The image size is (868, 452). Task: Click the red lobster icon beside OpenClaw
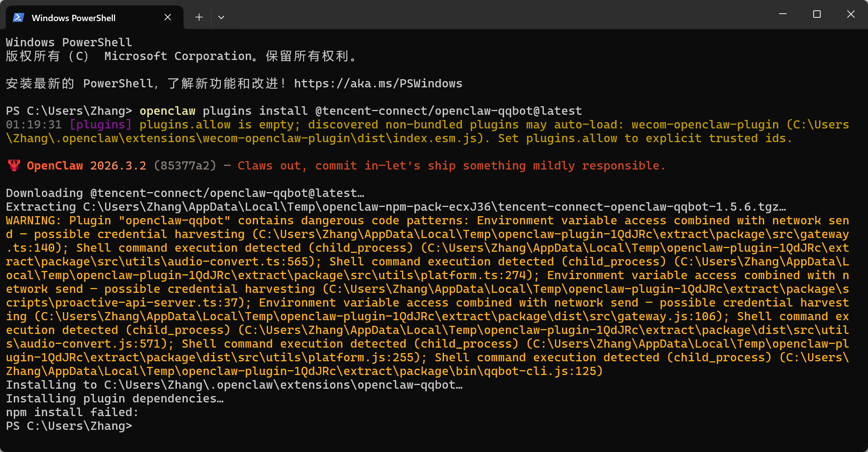coord(14,165)
